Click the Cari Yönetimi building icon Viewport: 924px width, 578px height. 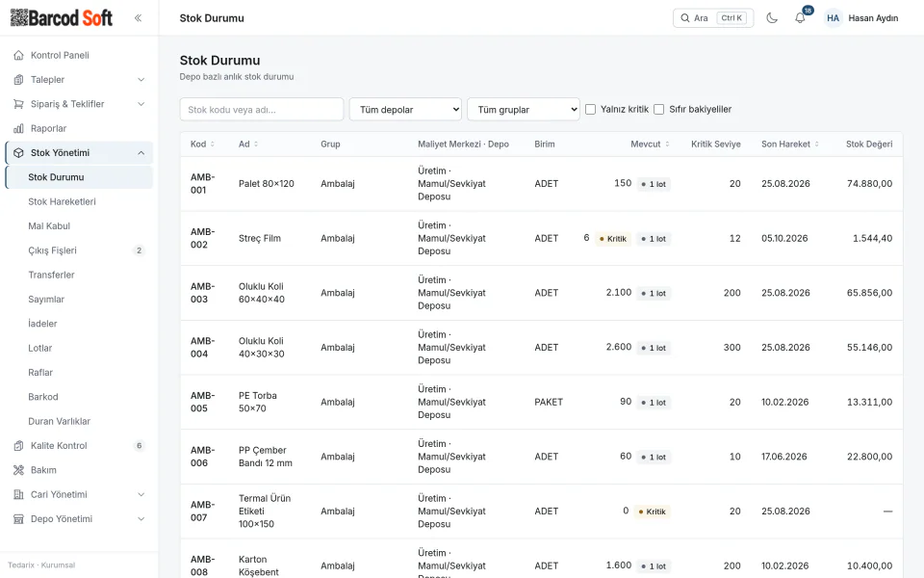(19, 494)
